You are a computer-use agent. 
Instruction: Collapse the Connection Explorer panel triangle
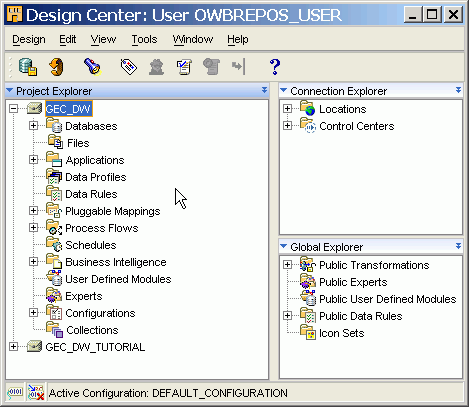(x=284, y=90)
